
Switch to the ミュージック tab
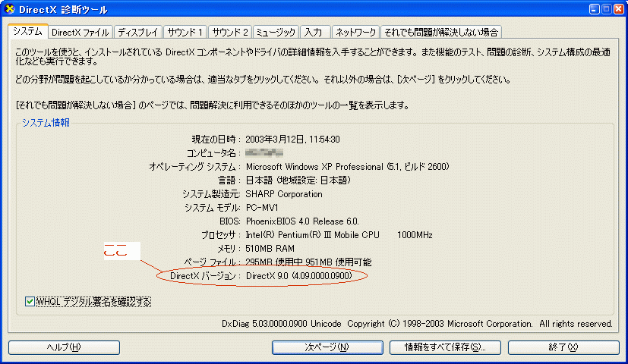pos(276,33)
